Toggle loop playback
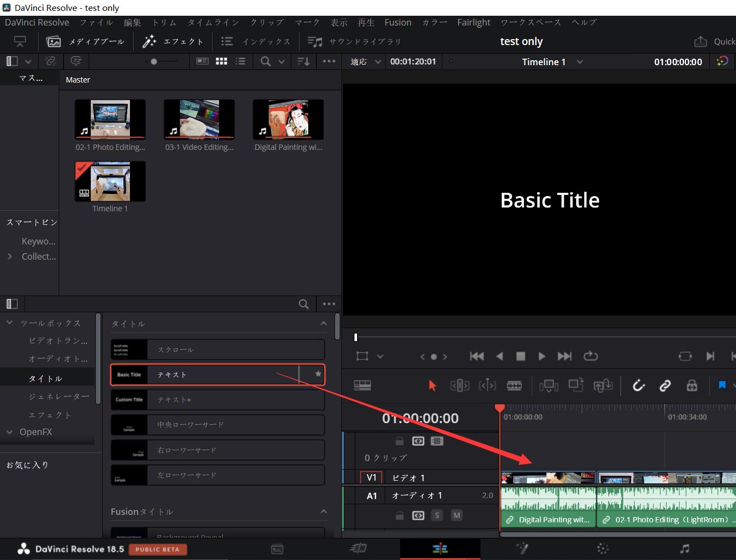 coord(590,356)
